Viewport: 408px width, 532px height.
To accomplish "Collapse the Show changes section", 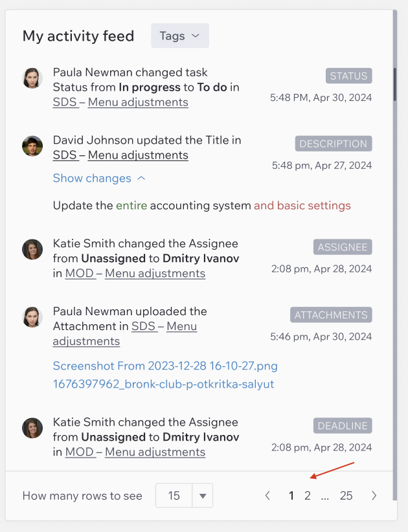I will pyautogui.click(x=99, y=178).
